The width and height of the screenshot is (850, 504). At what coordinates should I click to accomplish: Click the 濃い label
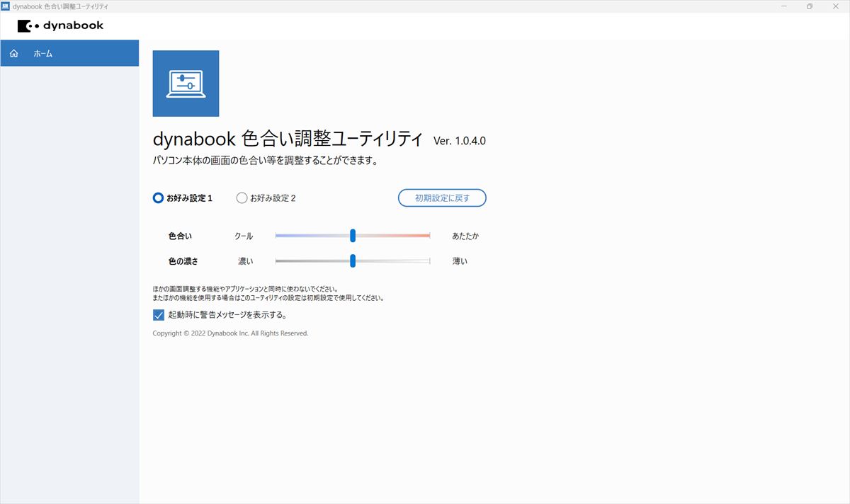pos(246,261)
